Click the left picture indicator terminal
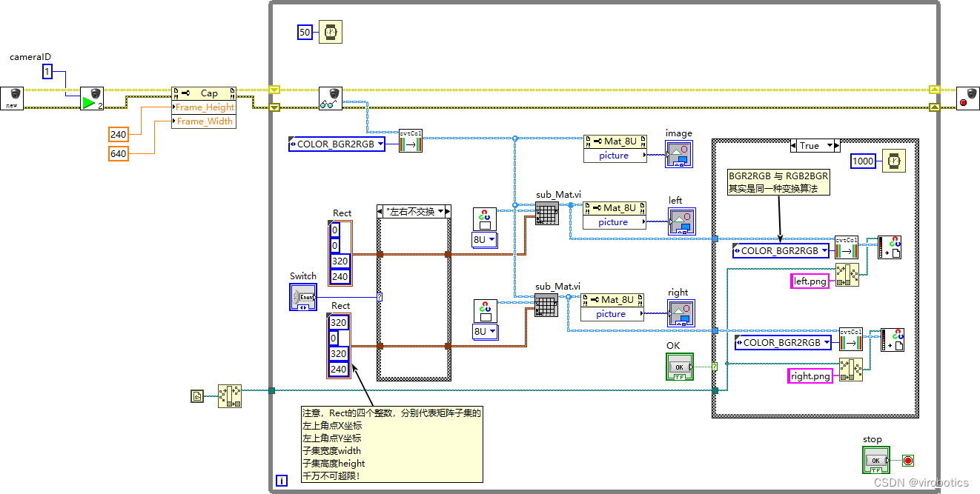The width and height of the screenshot is (980, 494). tap(683, 221)
